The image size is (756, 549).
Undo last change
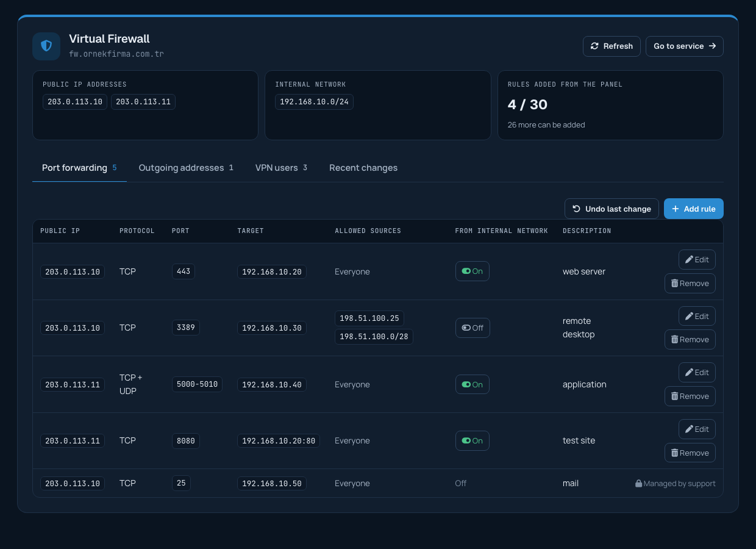(612, 209)
